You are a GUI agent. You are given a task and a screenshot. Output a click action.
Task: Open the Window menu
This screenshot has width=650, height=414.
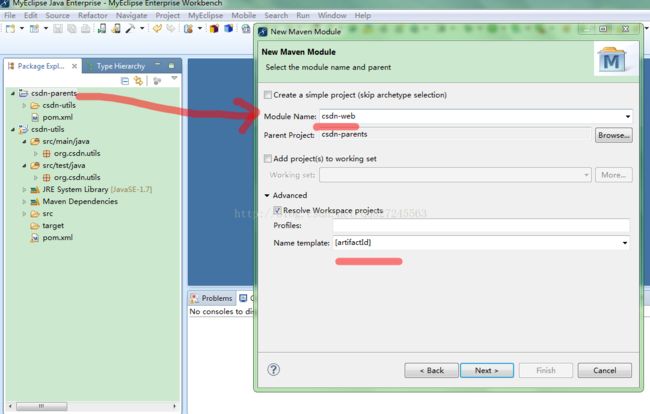click(332, 15)
